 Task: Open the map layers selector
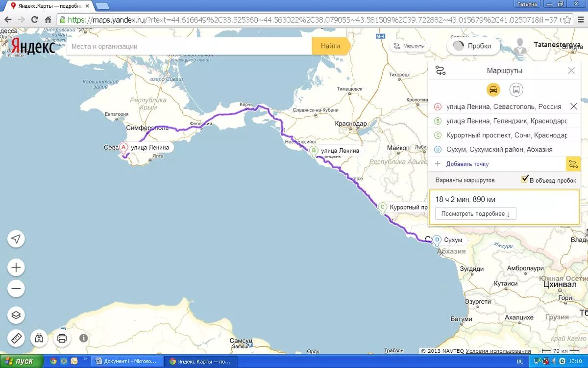[x=16, y=315]
